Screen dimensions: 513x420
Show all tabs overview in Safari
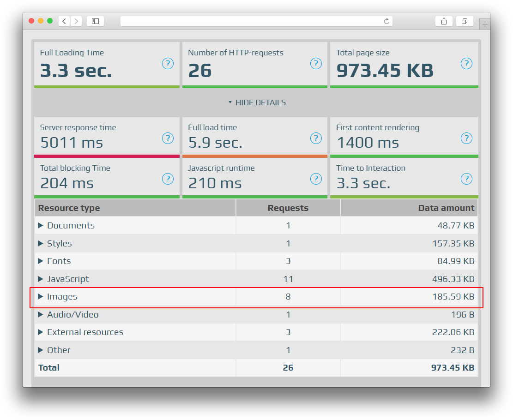point(464,21)
